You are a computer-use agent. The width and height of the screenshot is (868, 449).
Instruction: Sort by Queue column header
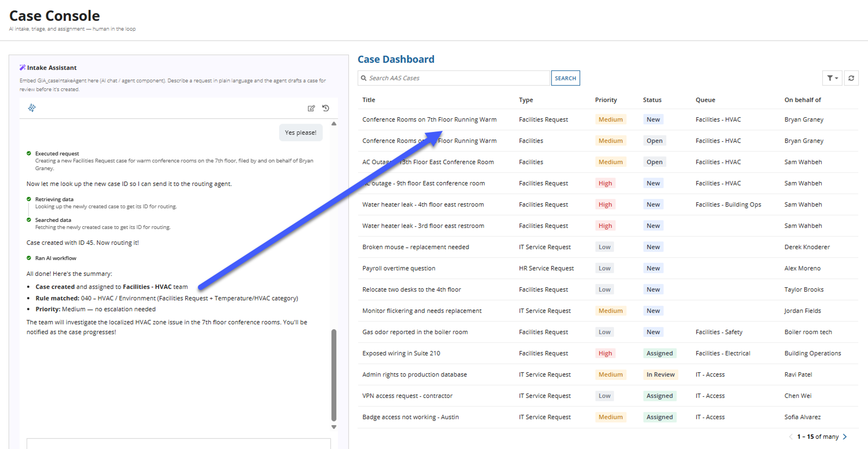(x=705, y=100)
